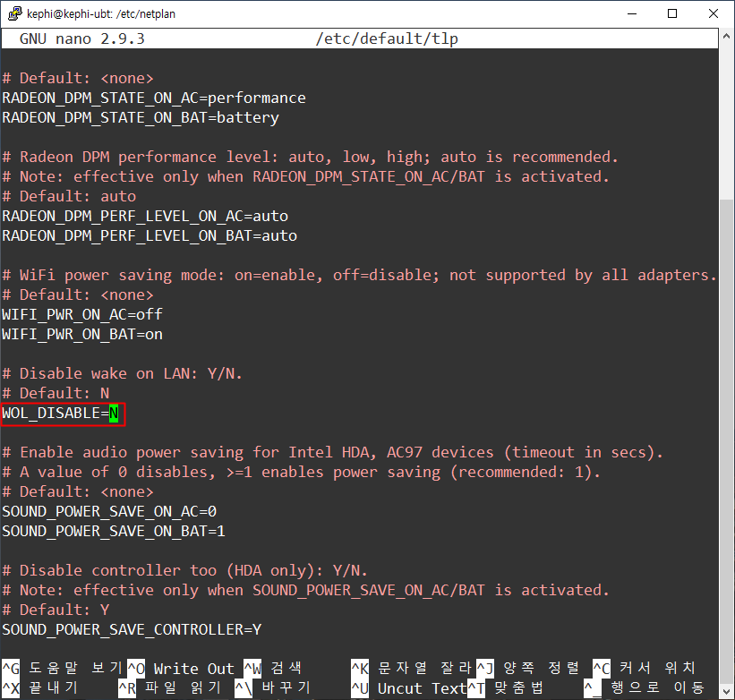Click the '# Default: auto' comment line
This screenshot has height=700, width=735.
(x=69, y=196)
